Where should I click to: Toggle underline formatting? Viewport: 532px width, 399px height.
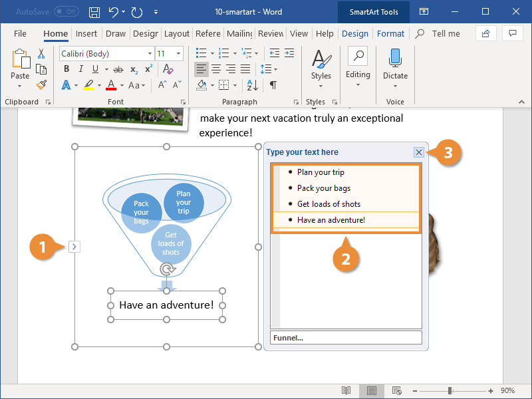click(95, 68)
